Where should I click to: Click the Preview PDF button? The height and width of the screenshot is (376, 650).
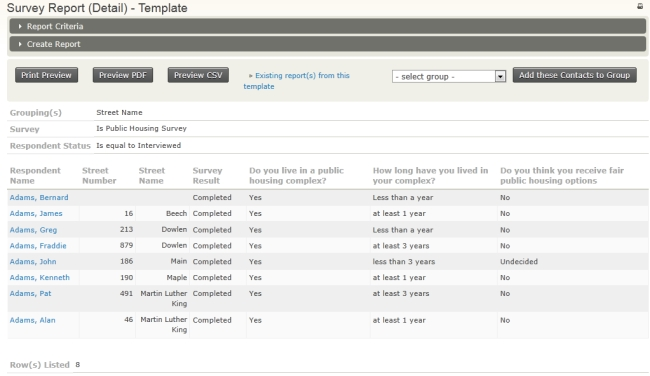point(123,75)
